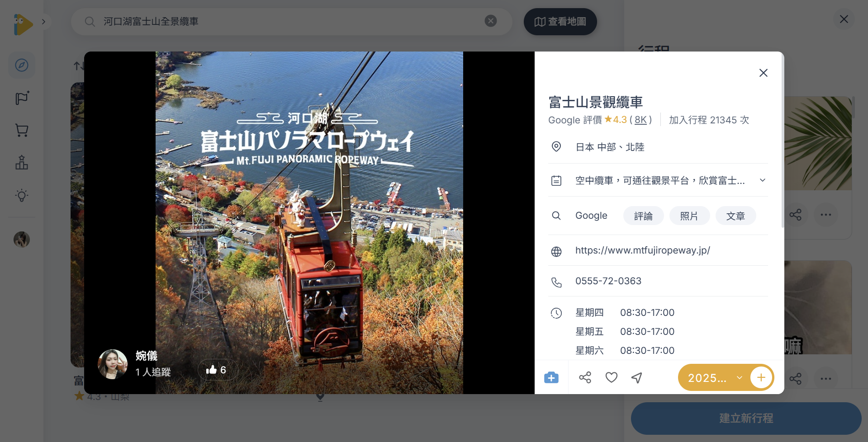This screenshot has width=868, height=442.
Task: Select the lightbulb ideas icon in sidebar
Action: point(21,195)
